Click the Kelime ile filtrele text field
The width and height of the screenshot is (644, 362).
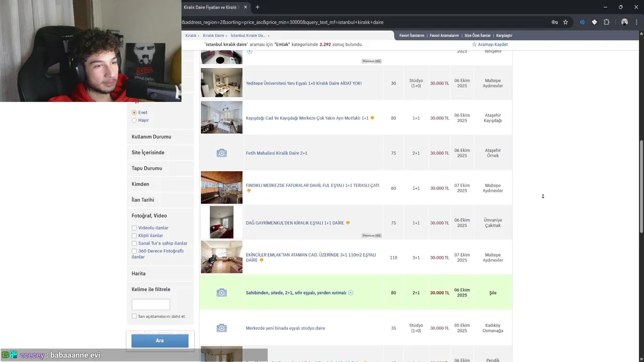coord(150,304)
